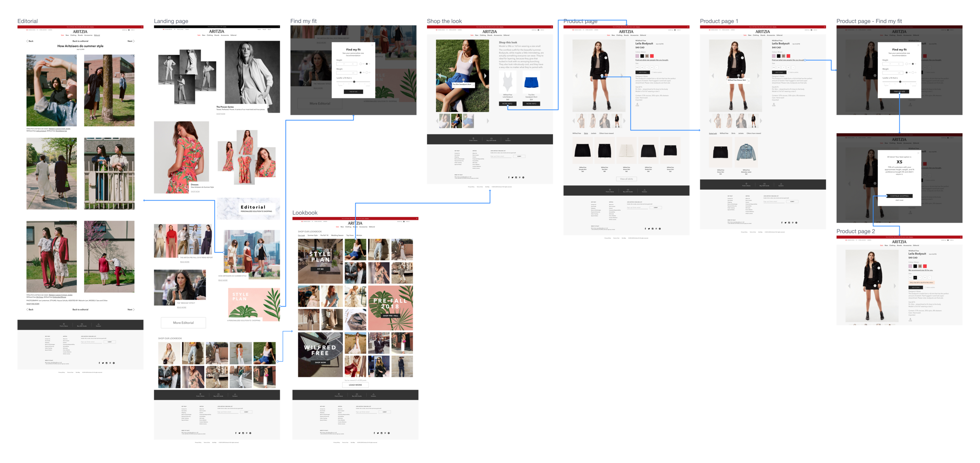
Task: Click the share icon on Product page 1
Action: [x=774, y=104]
